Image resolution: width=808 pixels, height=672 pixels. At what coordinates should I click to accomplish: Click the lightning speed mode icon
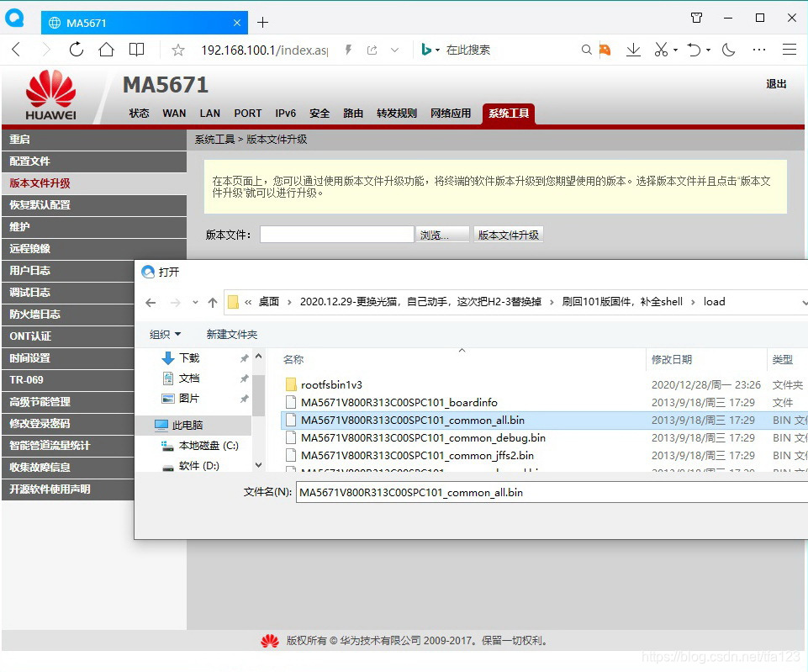click(x=348, y=50)
